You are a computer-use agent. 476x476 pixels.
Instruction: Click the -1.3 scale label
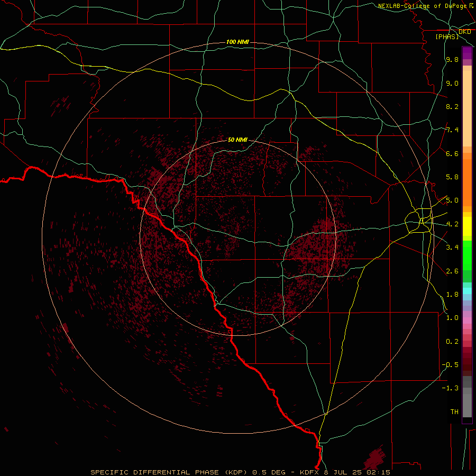(450, 388)
